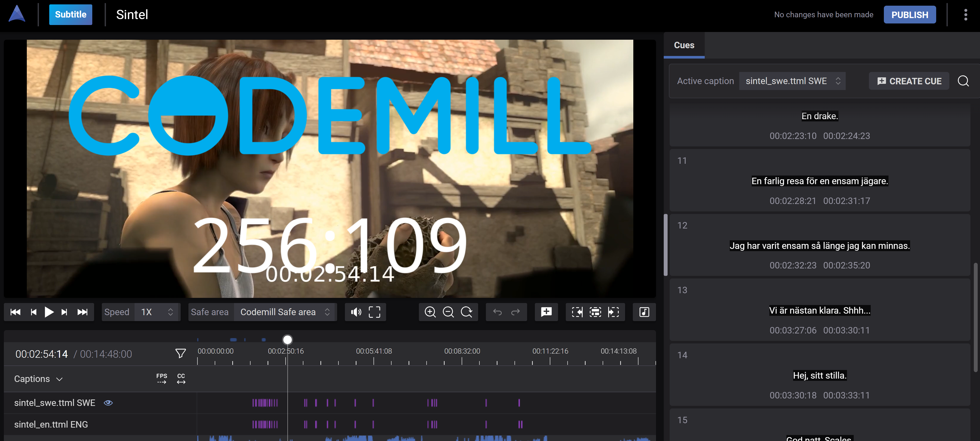Select the sintel_swe.ttml SWE track label
Screen dimensions: 980x441
[55, 403]
